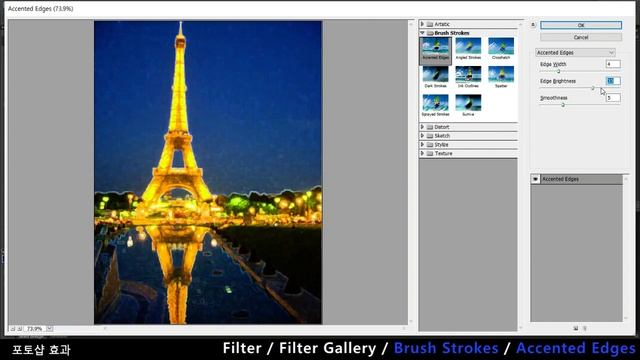Image resolution: width=640 pixels, height=360 pixels.
Task: Create a new effect layer
Action: pyautogui.click(x=576, y=328)
